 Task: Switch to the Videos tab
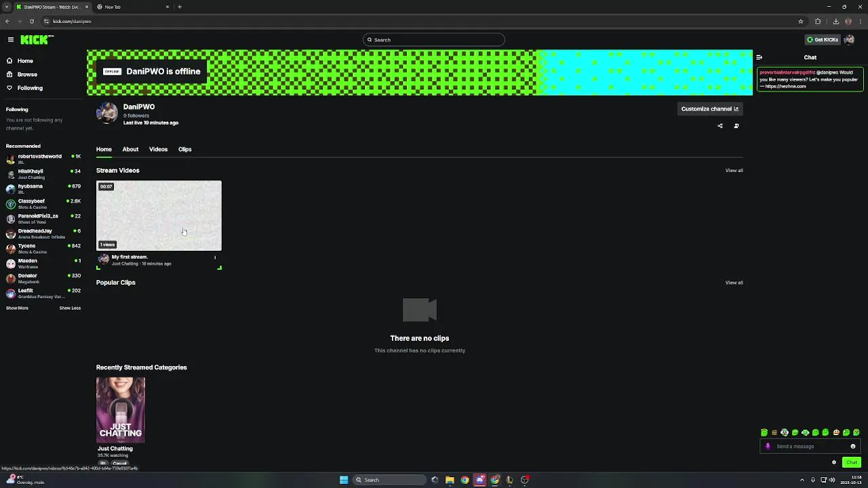(158, 150)
